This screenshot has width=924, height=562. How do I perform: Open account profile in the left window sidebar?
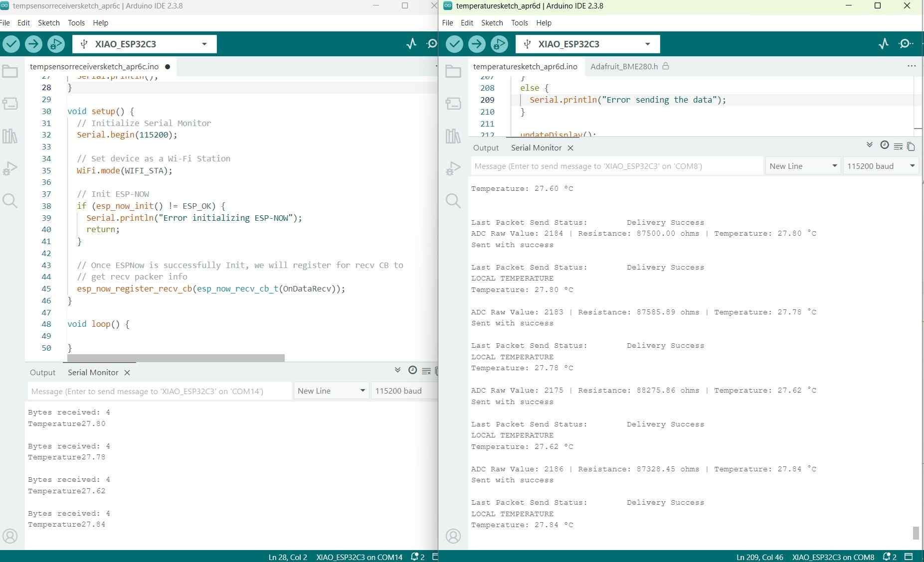(10, 536)
